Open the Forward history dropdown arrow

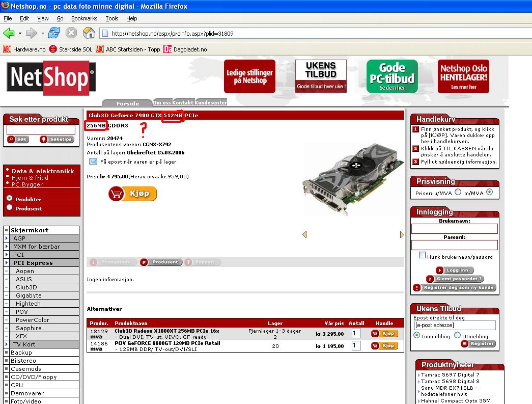pos(43,33)
